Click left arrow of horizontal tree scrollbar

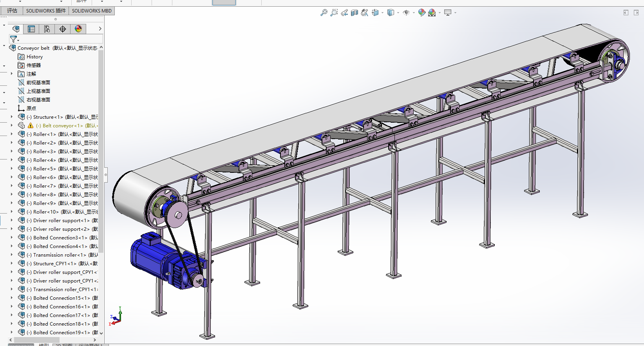point(11,340)
